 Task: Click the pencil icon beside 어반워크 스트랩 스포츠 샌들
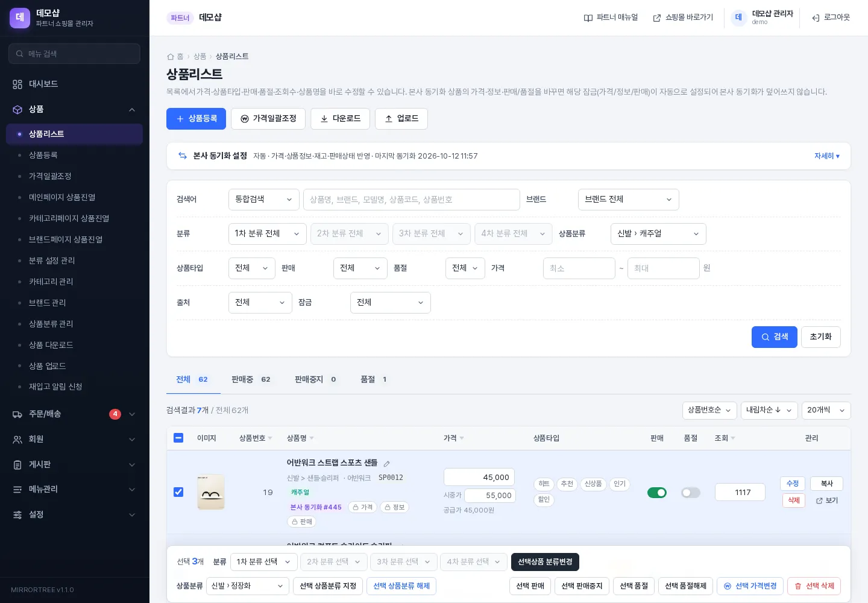click(x=387, y=464)
